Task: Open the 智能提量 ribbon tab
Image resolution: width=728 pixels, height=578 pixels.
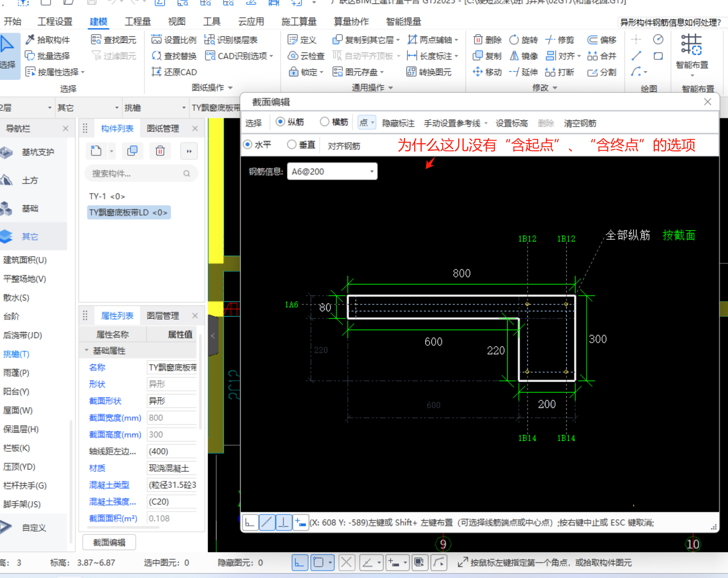Action: 403,21
